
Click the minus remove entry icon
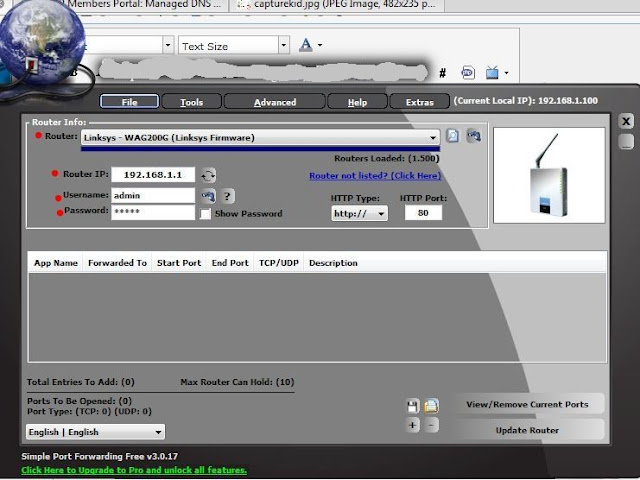431,425
